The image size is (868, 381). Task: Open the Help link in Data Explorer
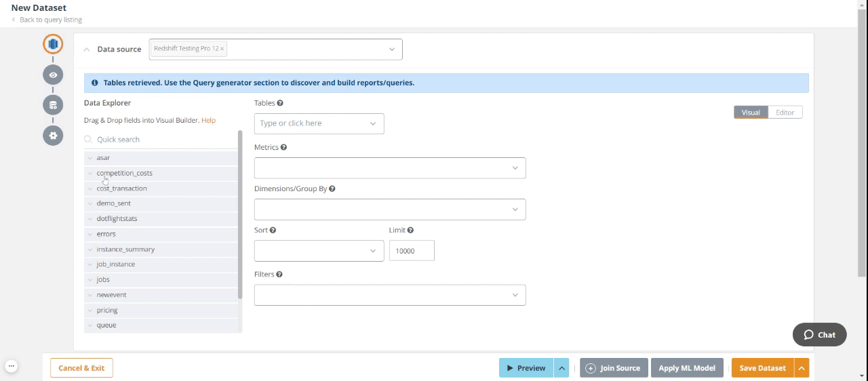pyautogui.click(x=208, y=120)
